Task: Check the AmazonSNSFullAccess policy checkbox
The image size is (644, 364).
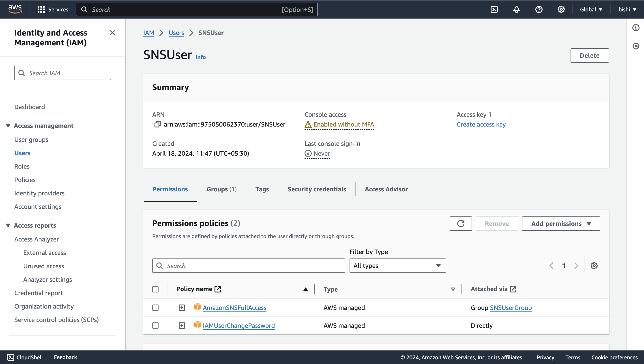Action: click(155, 307)
